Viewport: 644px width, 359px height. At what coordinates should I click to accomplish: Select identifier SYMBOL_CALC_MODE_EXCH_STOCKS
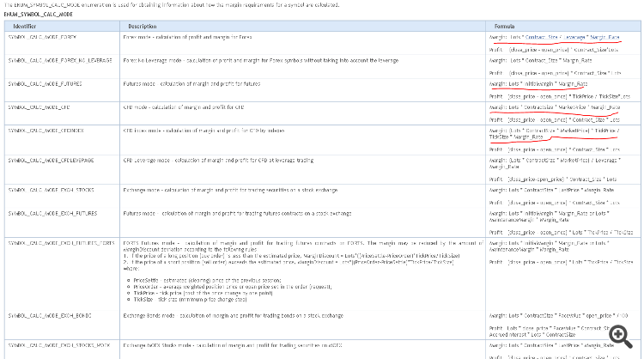(51, 190)
